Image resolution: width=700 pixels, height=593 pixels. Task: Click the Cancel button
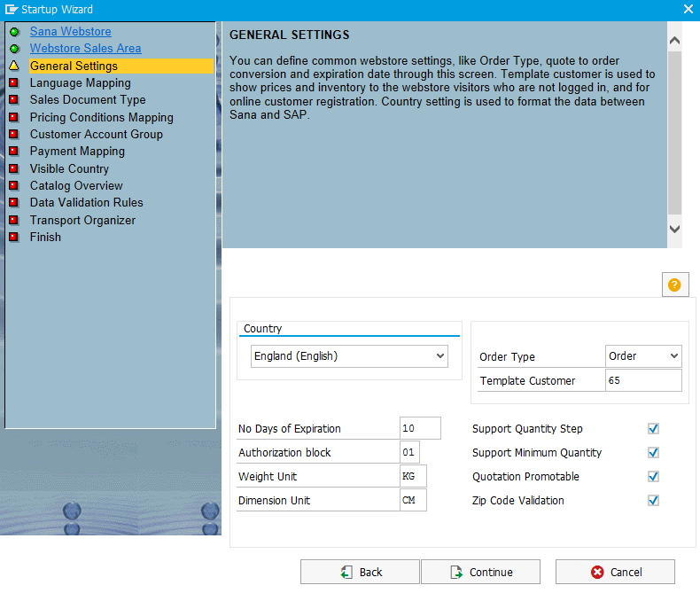coord(615,572)
